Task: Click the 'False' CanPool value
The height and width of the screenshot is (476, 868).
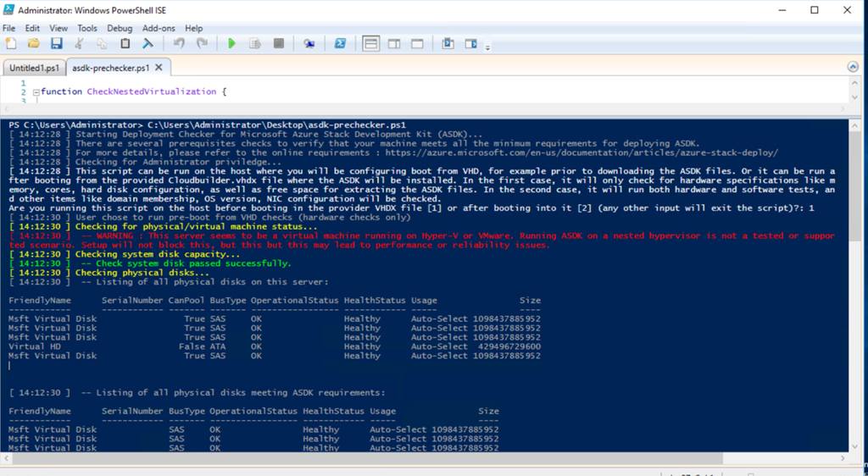Action: pos(192,346)
